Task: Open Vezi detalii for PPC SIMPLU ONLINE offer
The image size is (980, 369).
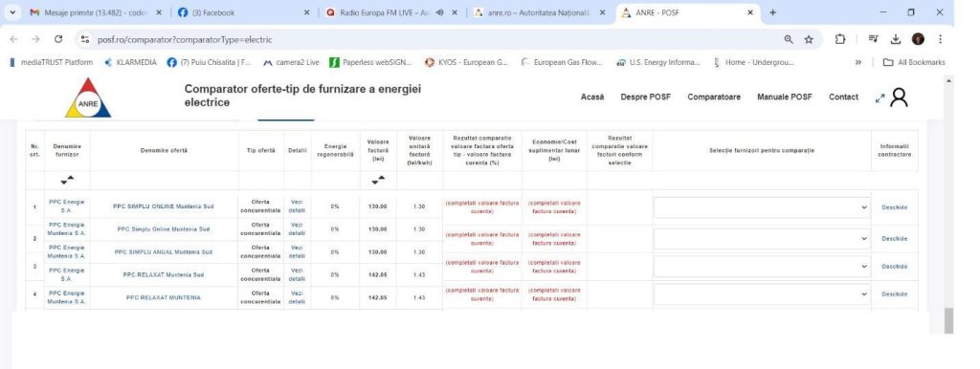Action: click(x=297, y=206)
